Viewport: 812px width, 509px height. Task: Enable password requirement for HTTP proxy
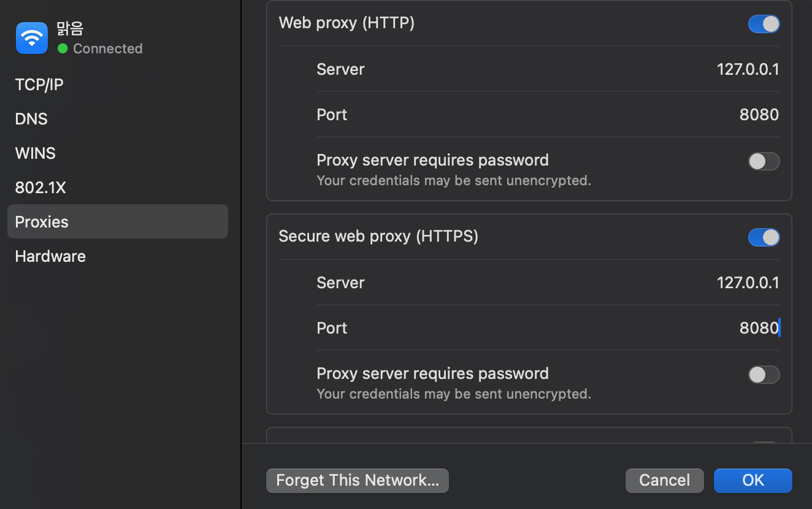764,161
